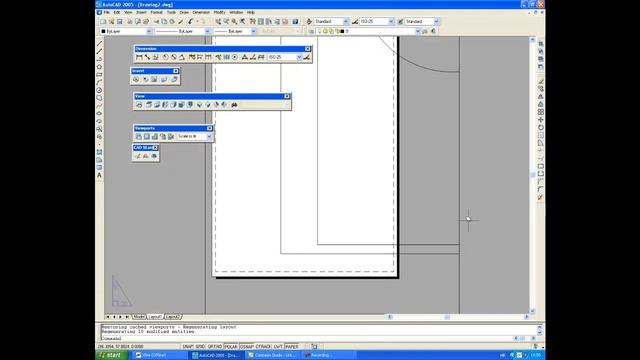Click the Top View icon in View toolbar

pos(149,105)
